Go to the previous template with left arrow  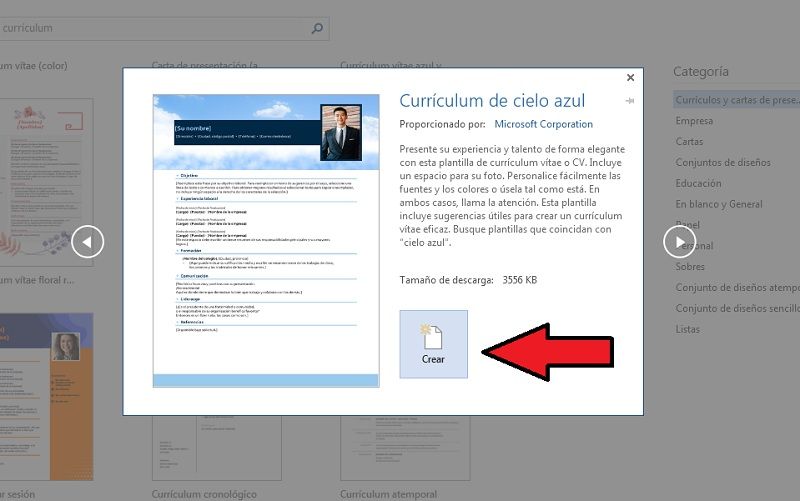pyautogui.click(x=88, y=241)
